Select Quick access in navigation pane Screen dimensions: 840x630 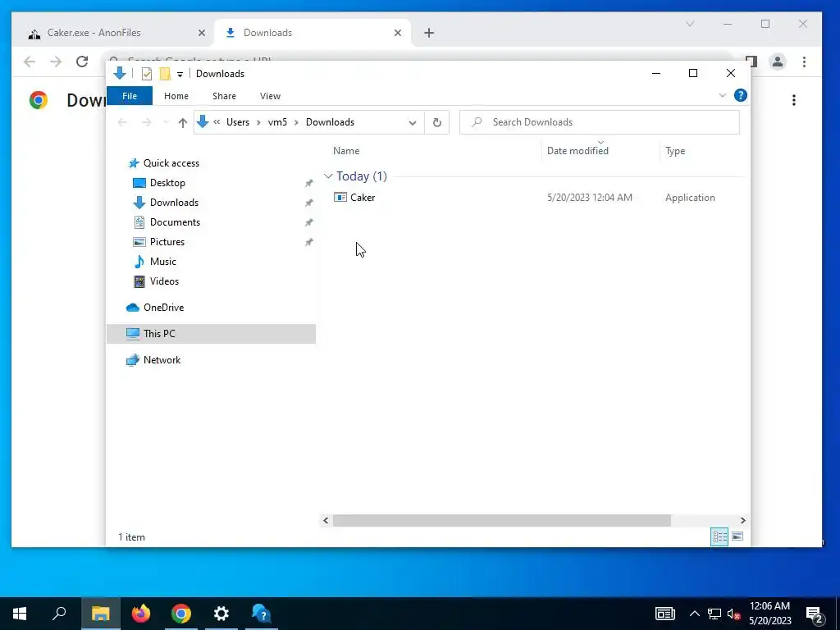point(171,163)
